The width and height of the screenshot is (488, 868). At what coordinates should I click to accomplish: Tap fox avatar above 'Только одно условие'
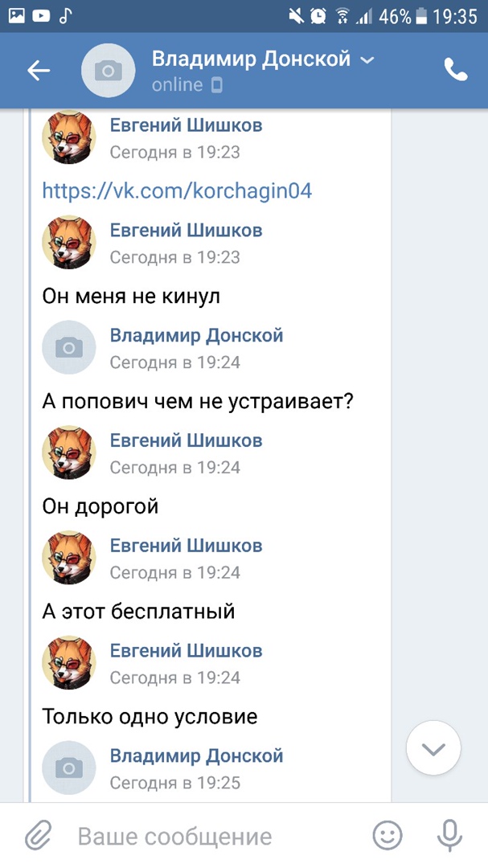(68, 664)
